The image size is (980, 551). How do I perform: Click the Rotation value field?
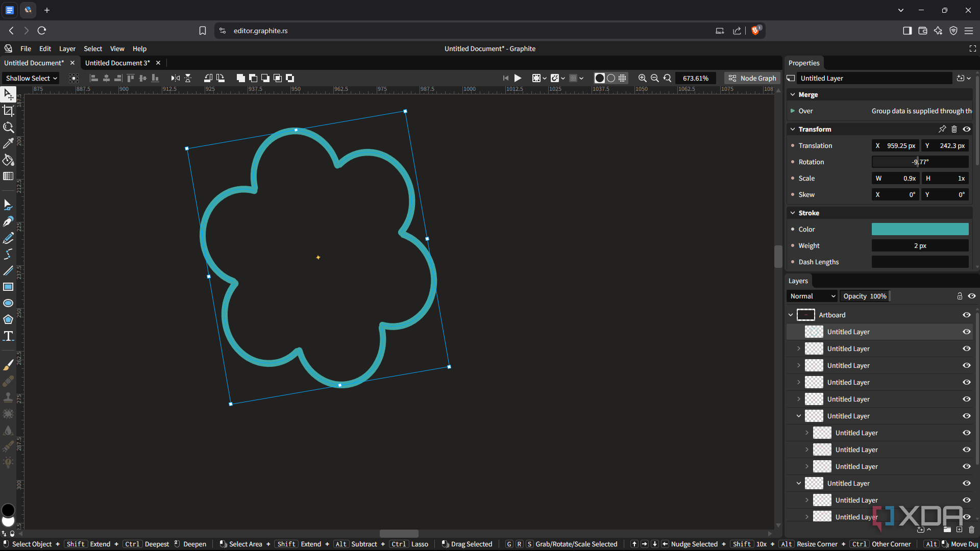(x=920, y=162)
